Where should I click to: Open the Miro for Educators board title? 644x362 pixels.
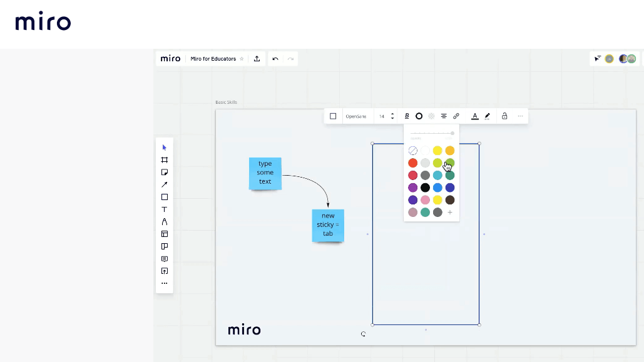click(x=213, y=59)
